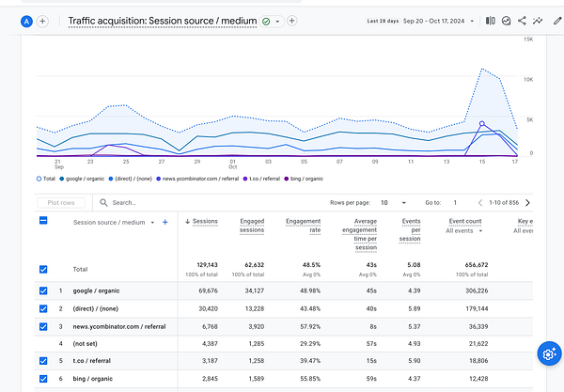Click the plus icon after report title
564x392 pixels.
(x=292, y=21)
